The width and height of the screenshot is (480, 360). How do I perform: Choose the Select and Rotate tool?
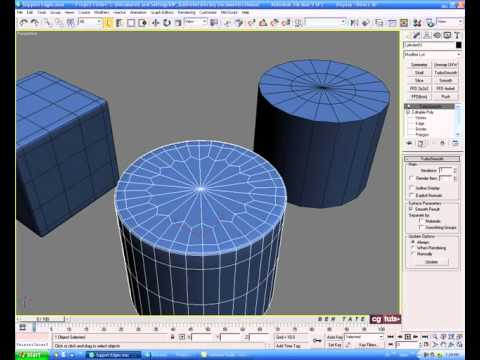[x=167, y=22]
